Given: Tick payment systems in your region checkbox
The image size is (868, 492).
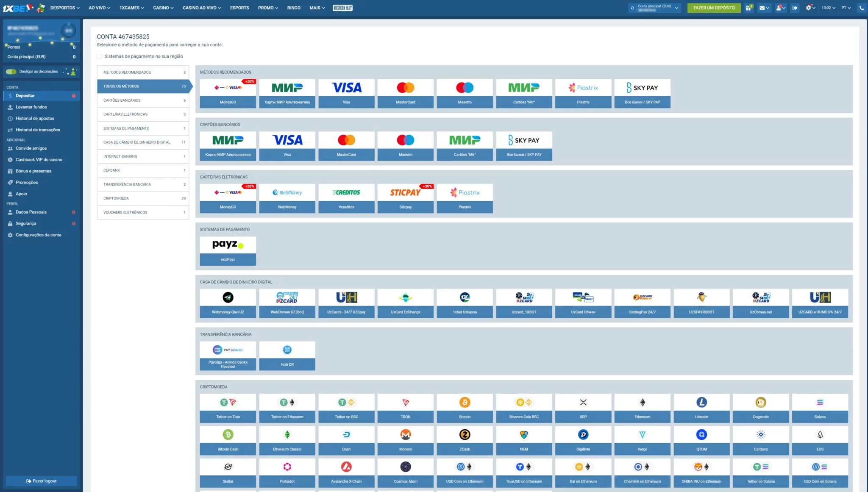Looking at the screenshot, I should [99, 56].
